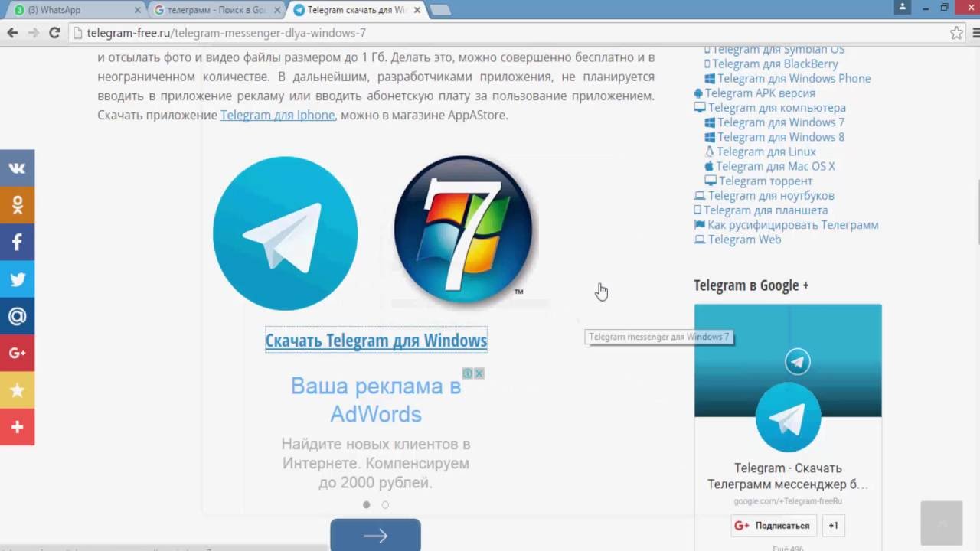Click Ваша реклама в AdWords ad headline
This screenshot has height=551, width=980.
click(x=376, y=400)
